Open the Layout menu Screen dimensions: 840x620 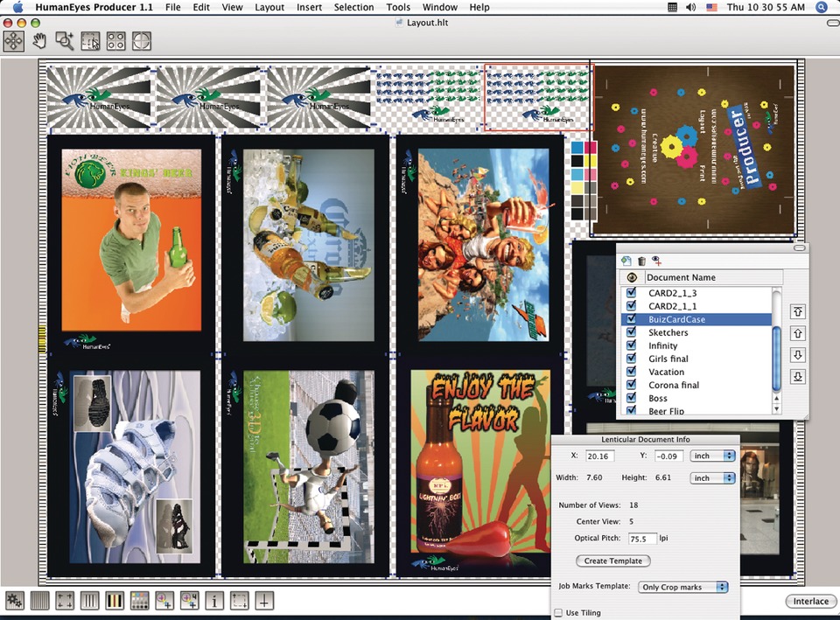269,8
